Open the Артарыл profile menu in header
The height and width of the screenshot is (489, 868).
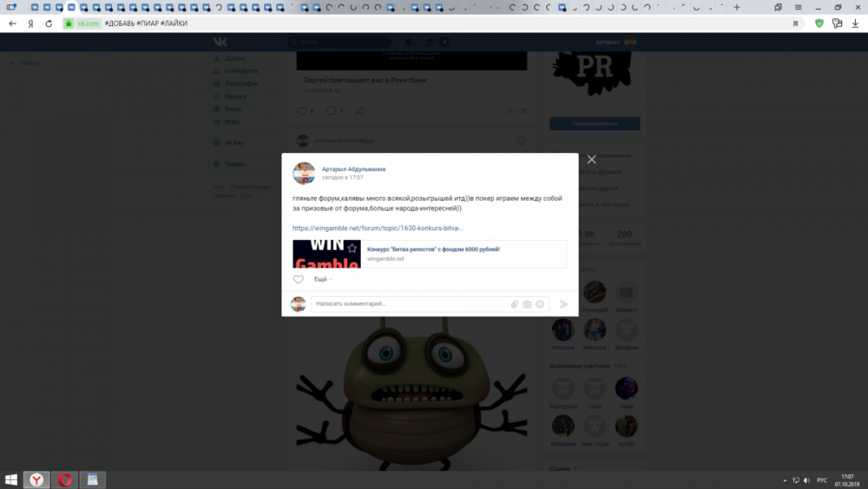tap(618, 42)
